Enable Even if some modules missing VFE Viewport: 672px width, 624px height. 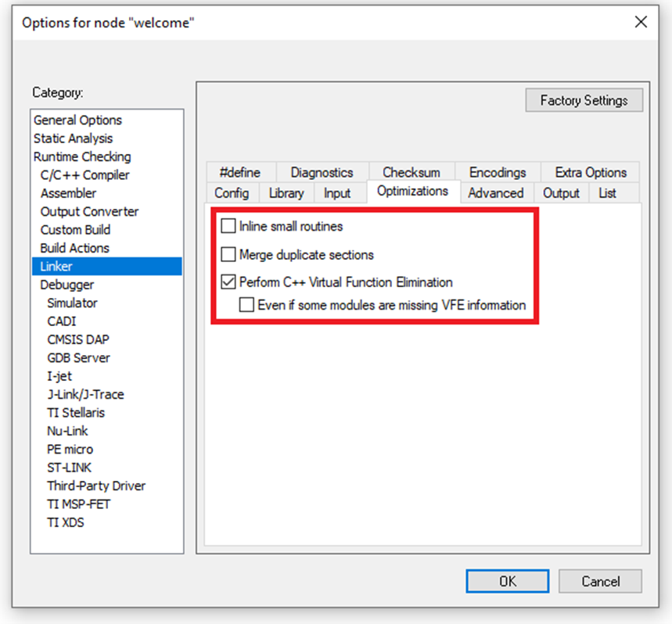click(247, 305)
